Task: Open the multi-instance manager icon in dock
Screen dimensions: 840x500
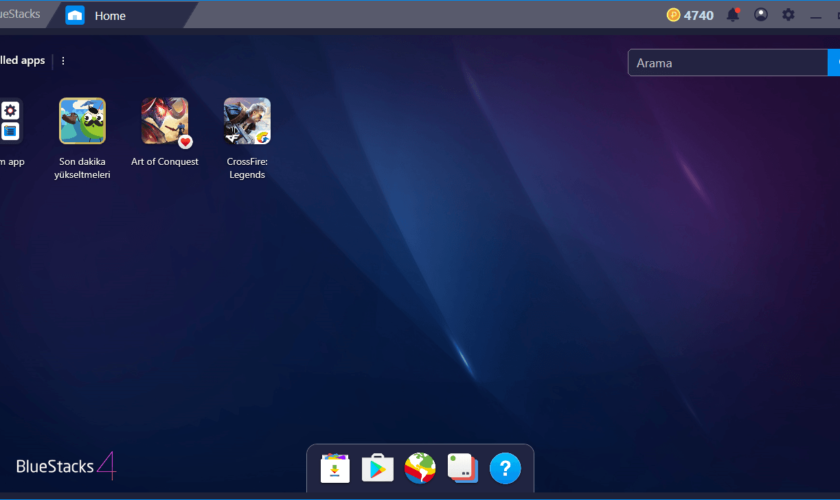Action: coord(462,468)
